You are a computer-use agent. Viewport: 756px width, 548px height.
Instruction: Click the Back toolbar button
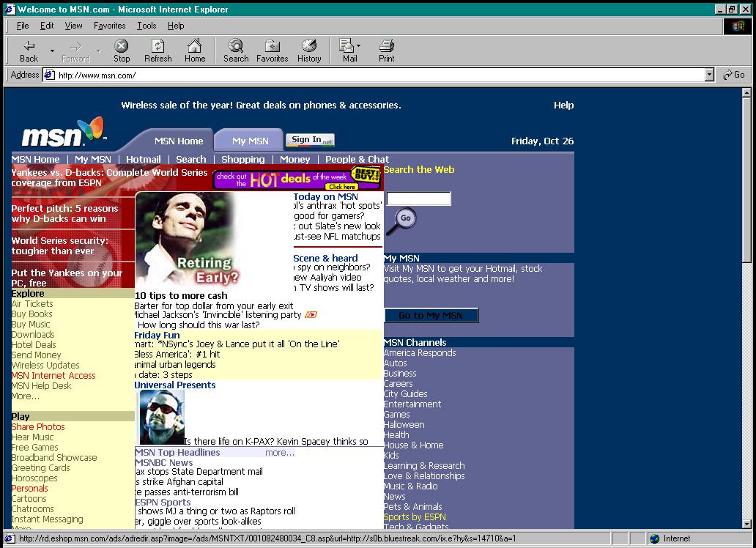tap(29, 51)
